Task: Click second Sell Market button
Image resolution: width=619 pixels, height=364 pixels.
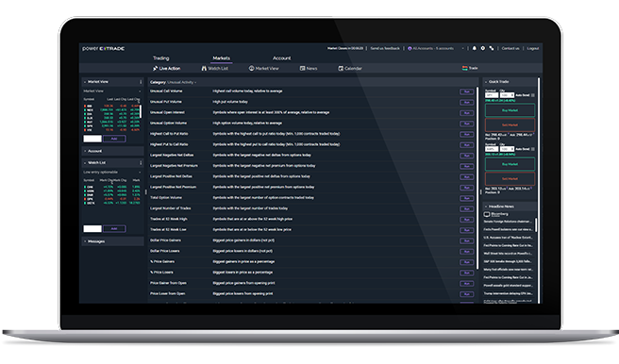Action: [x=510, y=178]
